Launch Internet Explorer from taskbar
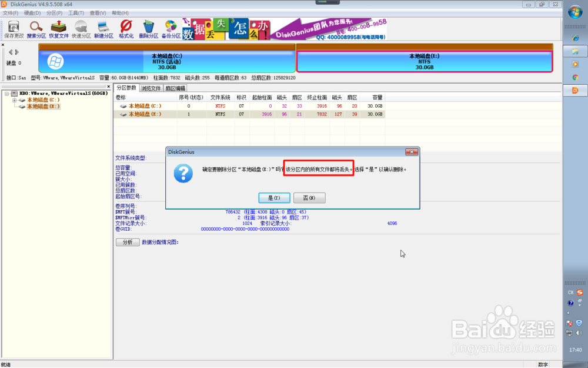Viewport: 588px width, 368px height. click(x=575, y=38)
